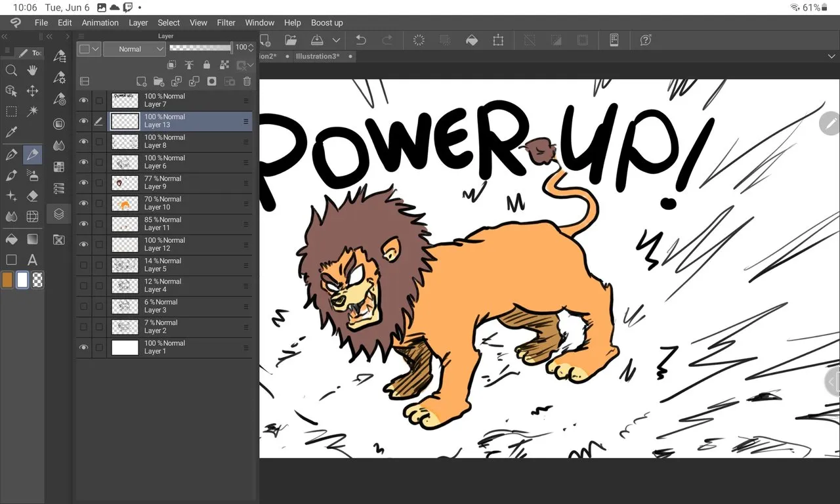Click the New Raster Layer icon
This screenshot has width=840, height=504.
tap(141, 81)
